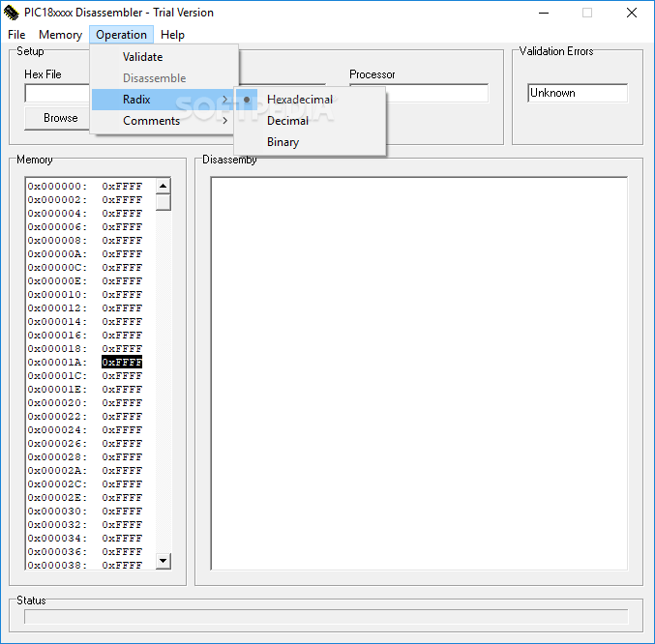
Task: Select memory address 0x000000 row
Action: pyautogui.click(x=85, y=187)
